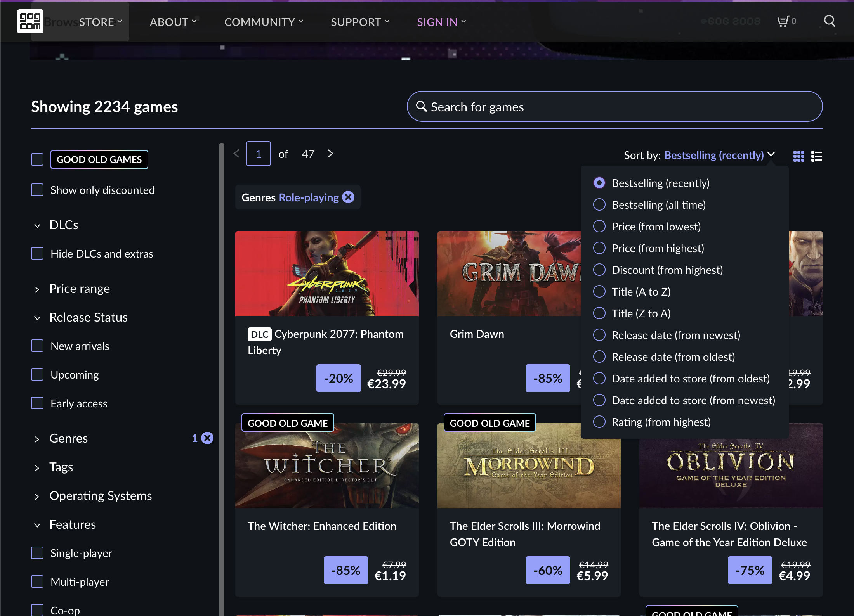Go to the next results page

click(330, 154)
